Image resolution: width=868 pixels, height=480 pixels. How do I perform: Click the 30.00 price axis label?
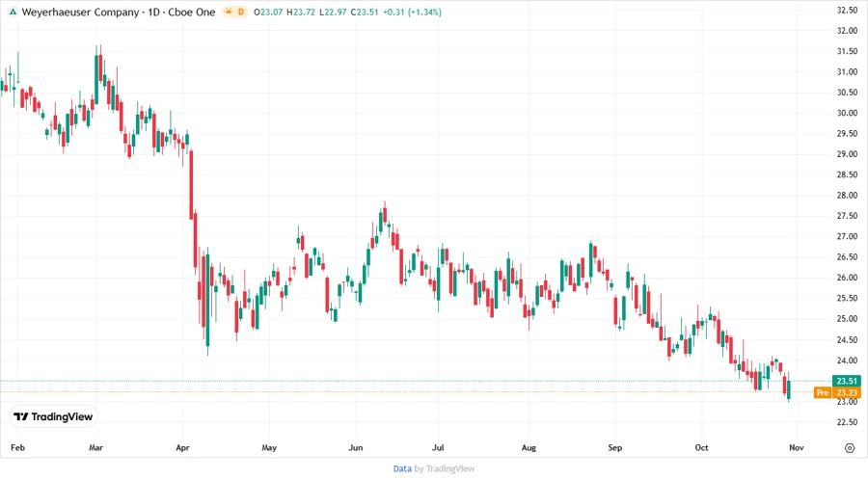(x=847, y=113)
